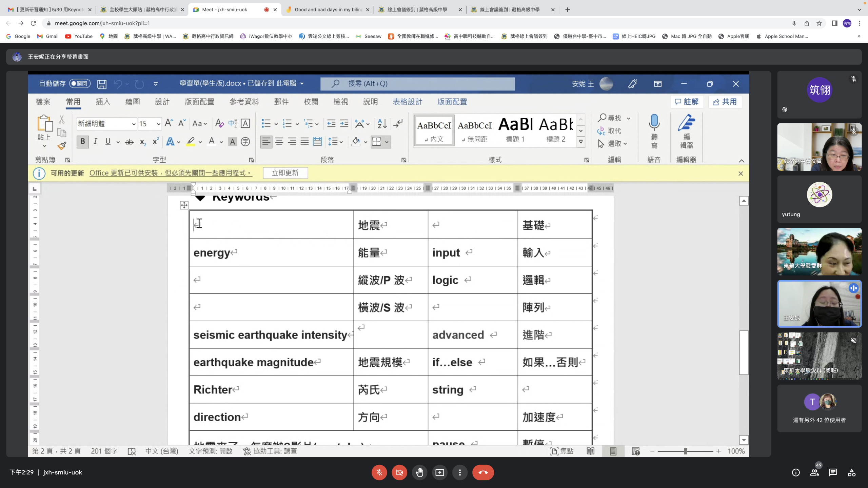Screen dimensions: 868x488
Task: Click the raise hand icon in Meet
Action: pyautogui.click(x=419, y=472)
